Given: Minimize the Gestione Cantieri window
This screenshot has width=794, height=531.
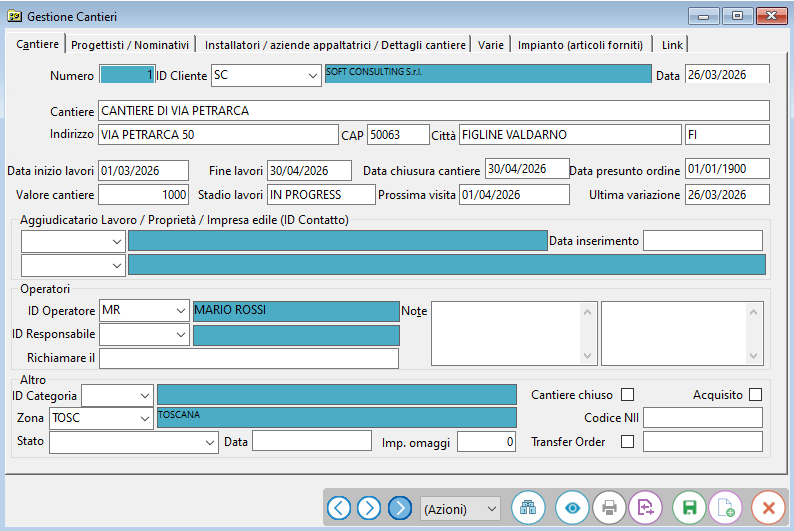Looking at the screenshot, I should pos(703,17).
